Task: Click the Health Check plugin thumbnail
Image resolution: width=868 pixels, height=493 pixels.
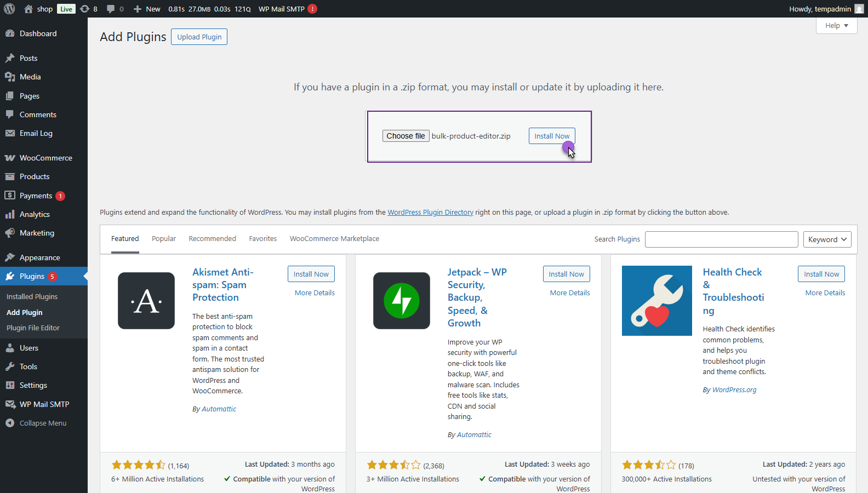Action: point(657,301)
